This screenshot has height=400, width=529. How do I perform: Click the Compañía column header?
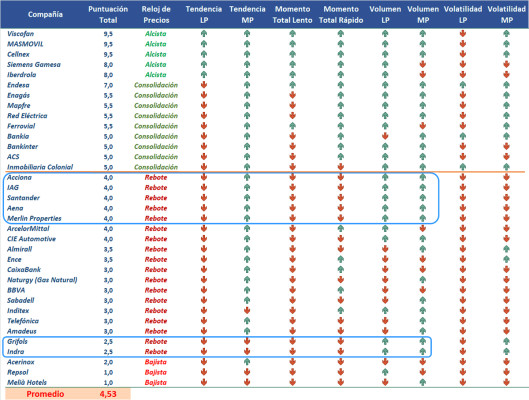pyautogui.click(x=45, y=15)
